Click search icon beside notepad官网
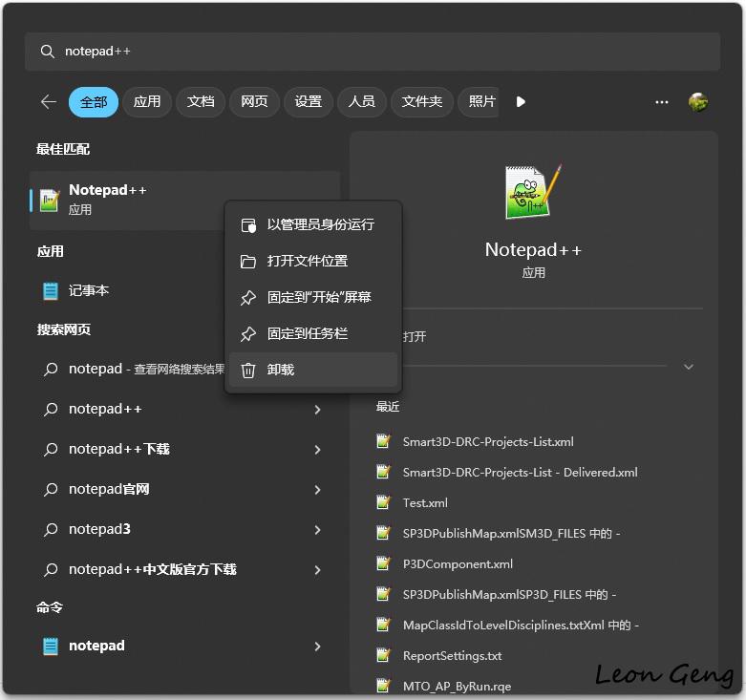The image size is (746, 700). point(51,489)
